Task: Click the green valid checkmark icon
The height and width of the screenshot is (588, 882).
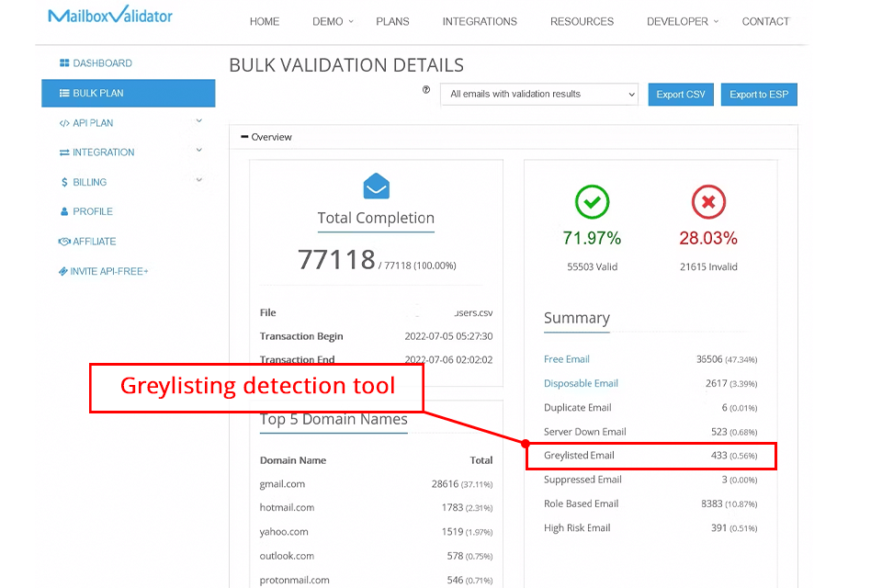Action: (593, 201)
